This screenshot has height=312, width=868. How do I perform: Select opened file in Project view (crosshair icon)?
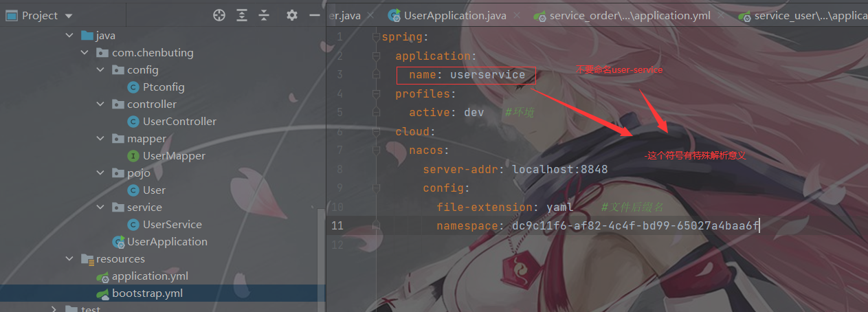[219, 15]
